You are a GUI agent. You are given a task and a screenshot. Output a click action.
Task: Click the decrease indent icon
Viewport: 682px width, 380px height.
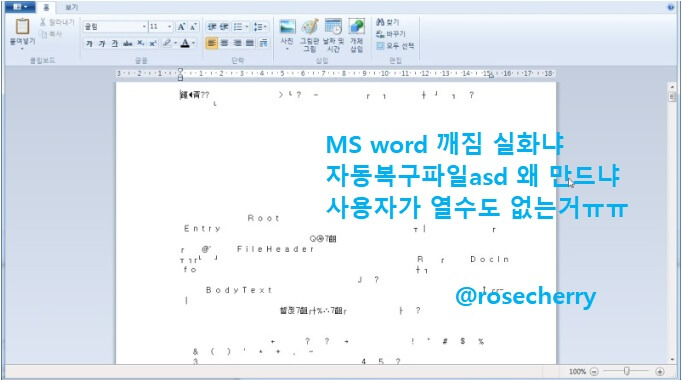(x=212, y=27)
